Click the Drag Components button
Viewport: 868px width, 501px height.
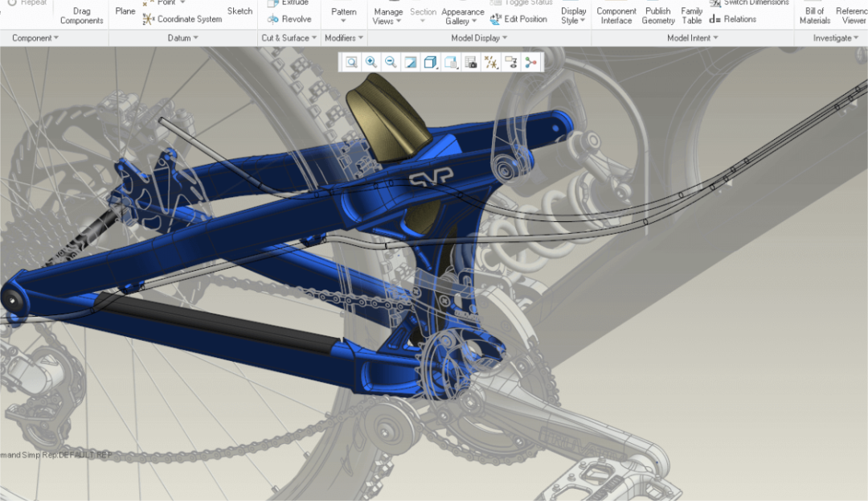[81, 15]
